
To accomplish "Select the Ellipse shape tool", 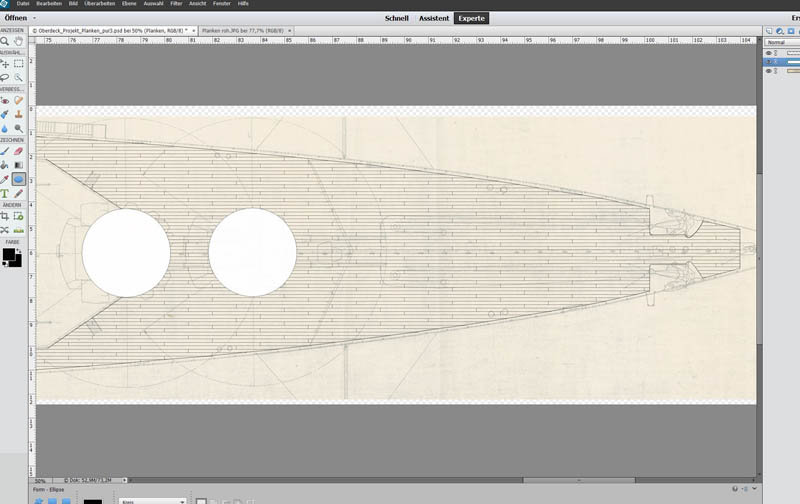I will tap(19, 179).
